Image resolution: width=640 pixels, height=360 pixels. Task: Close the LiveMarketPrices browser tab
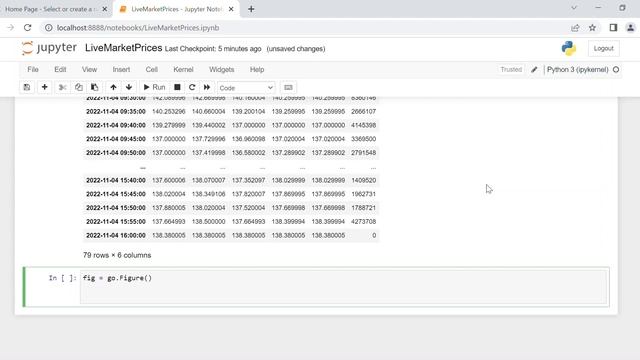231,9
